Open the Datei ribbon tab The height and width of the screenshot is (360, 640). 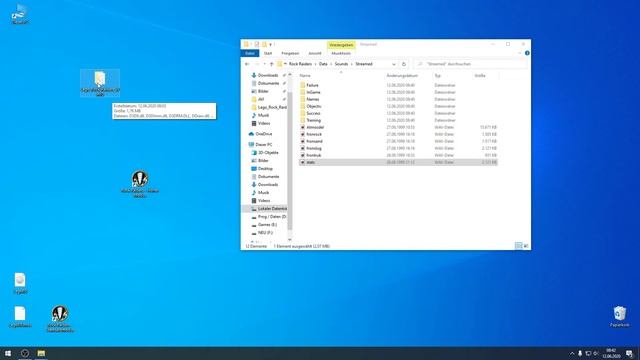(x=250, y=53)
